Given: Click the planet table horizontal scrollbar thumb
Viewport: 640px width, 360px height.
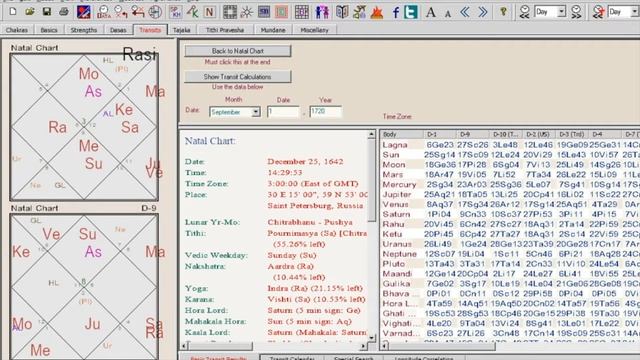Looking at the screenshot, I should 442,346.
